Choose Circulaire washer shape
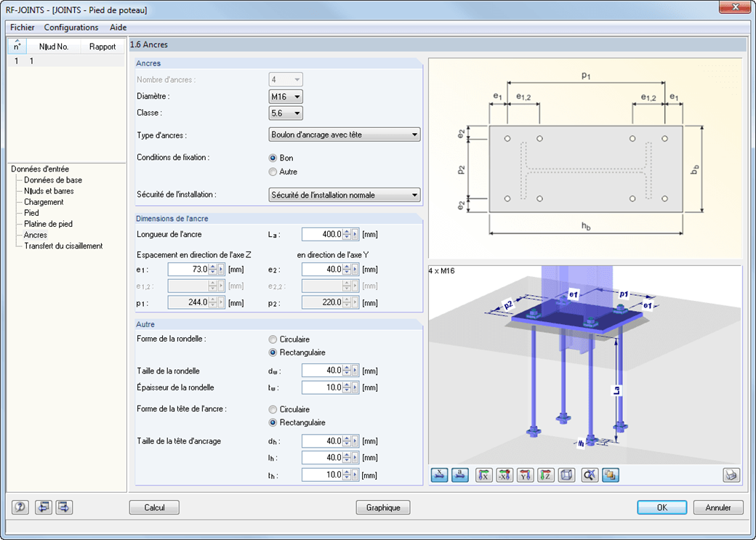 273,339
